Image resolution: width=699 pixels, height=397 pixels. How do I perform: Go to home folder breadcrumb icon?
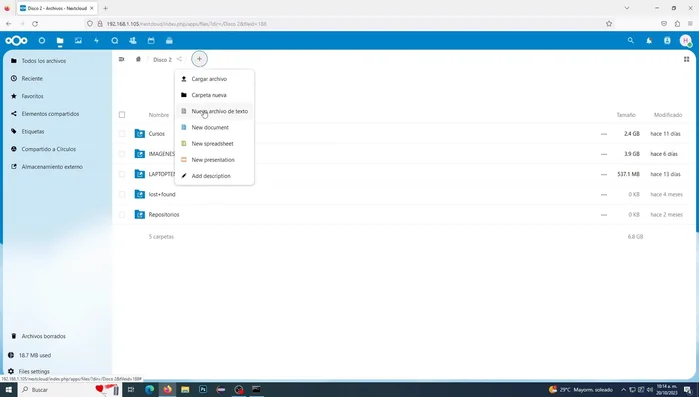pos(138,59)
